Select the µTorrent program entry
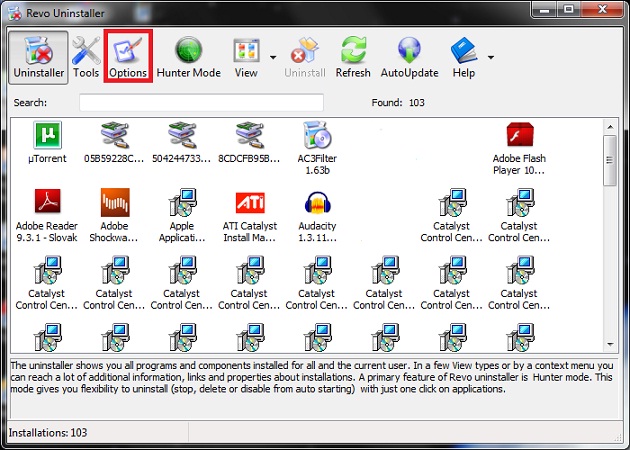Screen dimensions: 630x450 tap(47, 143)
